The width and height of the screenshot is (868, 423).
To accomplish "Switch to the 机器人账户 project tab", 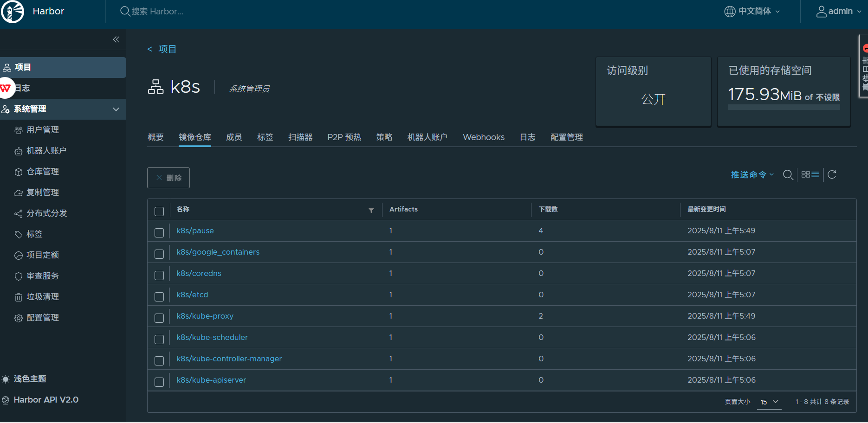I will click(x=428, y=137).
